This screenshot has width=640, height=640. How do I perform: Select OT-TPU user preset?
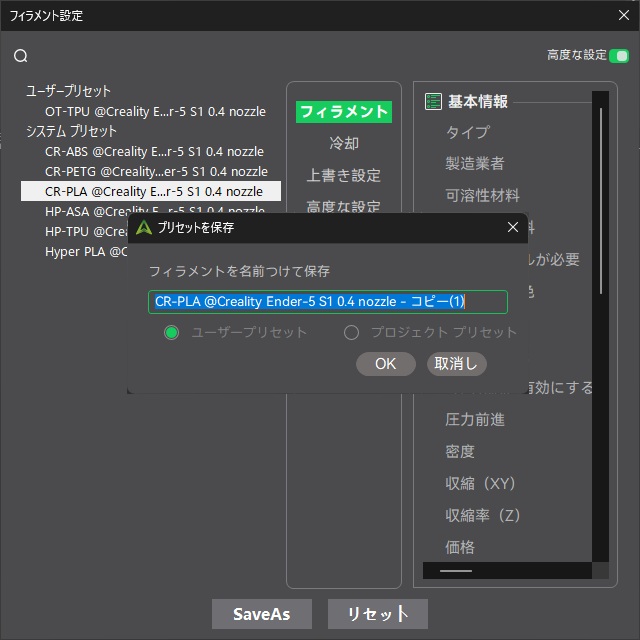(155, 111)
